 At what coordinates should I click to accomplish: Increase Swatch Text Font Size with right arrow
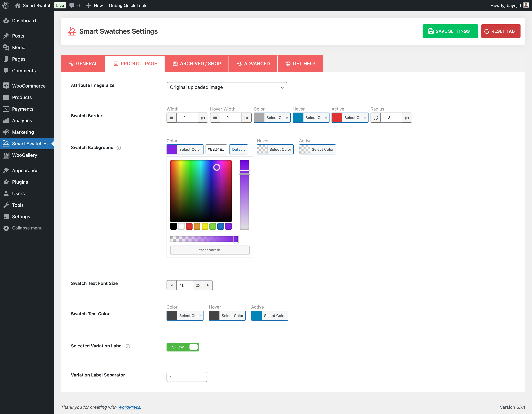[208, 285]
